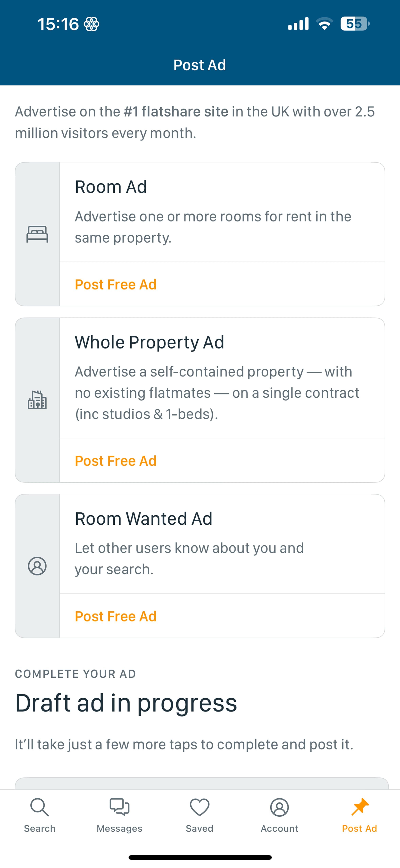Post a free Whole Property Ad
The width and height of the screenshot is (400, 868).
tap(115, 461)
